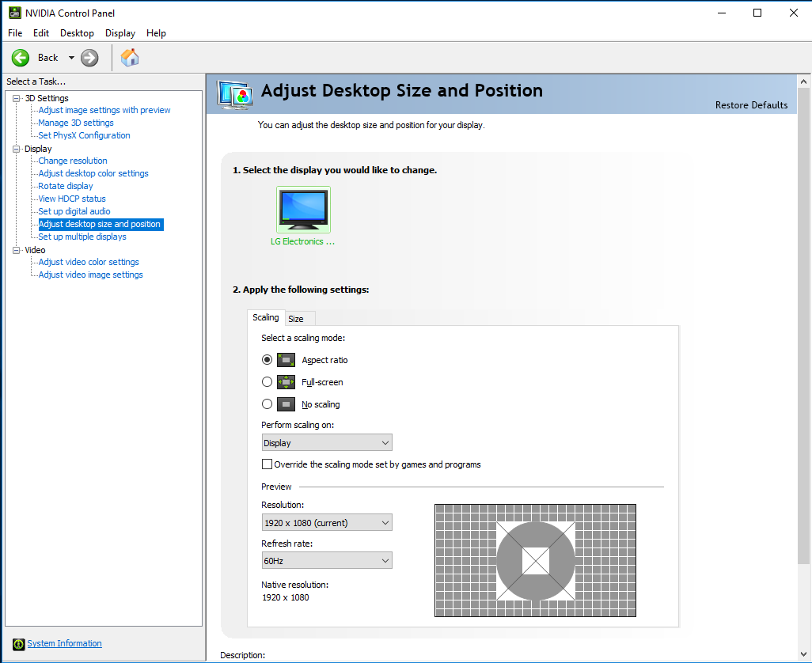Open the Perform scaling on dropdown
Image resolution: width=812 pixels, height=663 pixels.
326,443
